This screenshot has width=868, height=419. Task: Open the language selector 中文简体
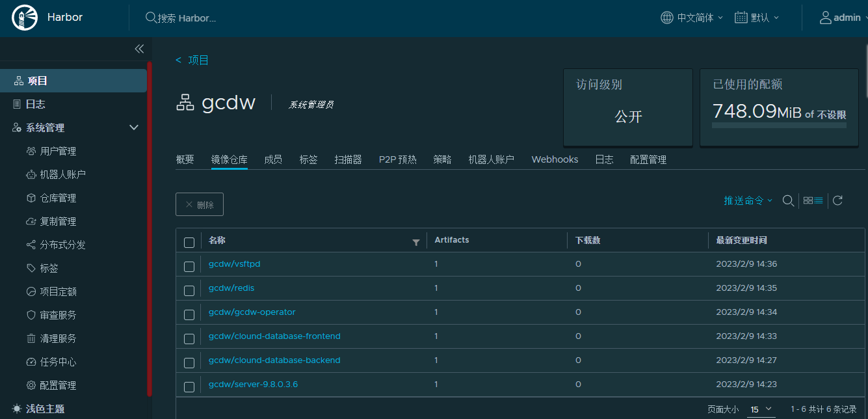[691, 18]
